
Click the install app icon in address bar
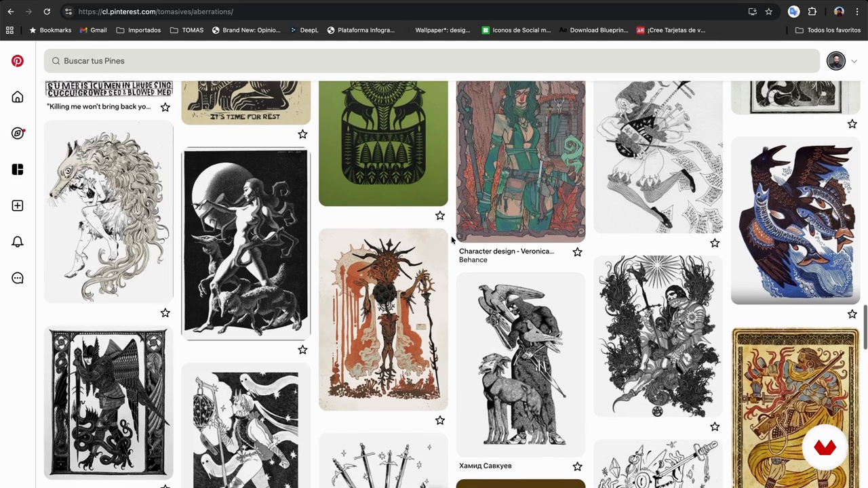tap(752, 12)
